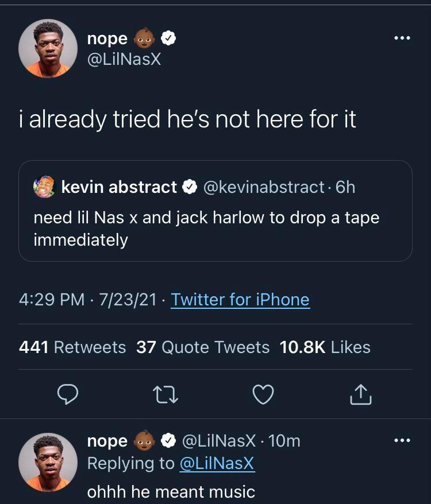Open the reply tweet's profile avatar
Screen dimensions: 431x504
[x=48, y=462]
